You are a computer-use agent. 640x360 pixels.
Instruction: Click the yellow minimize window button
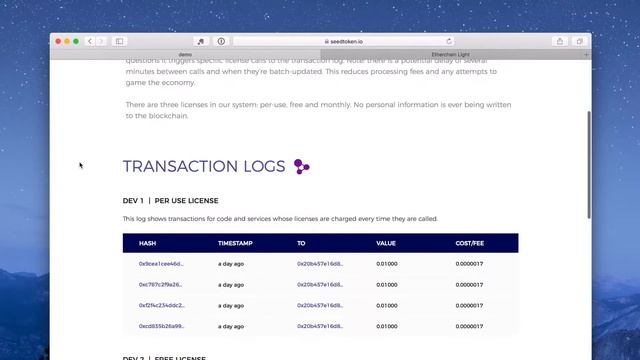(x=67, y=41)
